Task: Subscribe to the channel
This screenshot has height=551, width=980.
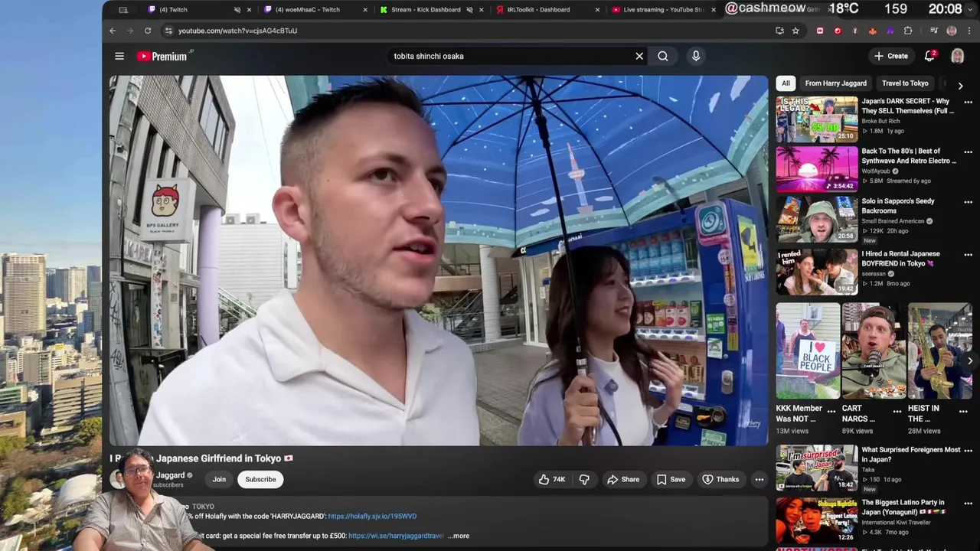Action: 260,479
